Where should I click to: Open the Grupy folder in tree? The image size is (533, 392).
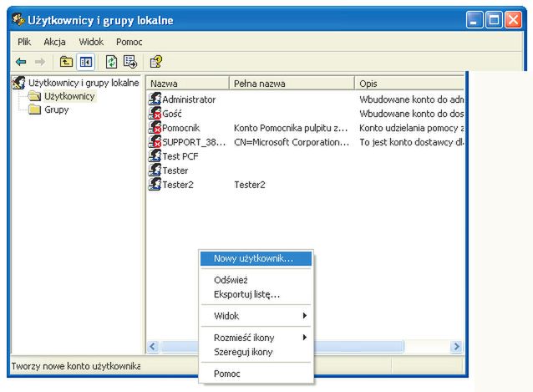(56, 110)
